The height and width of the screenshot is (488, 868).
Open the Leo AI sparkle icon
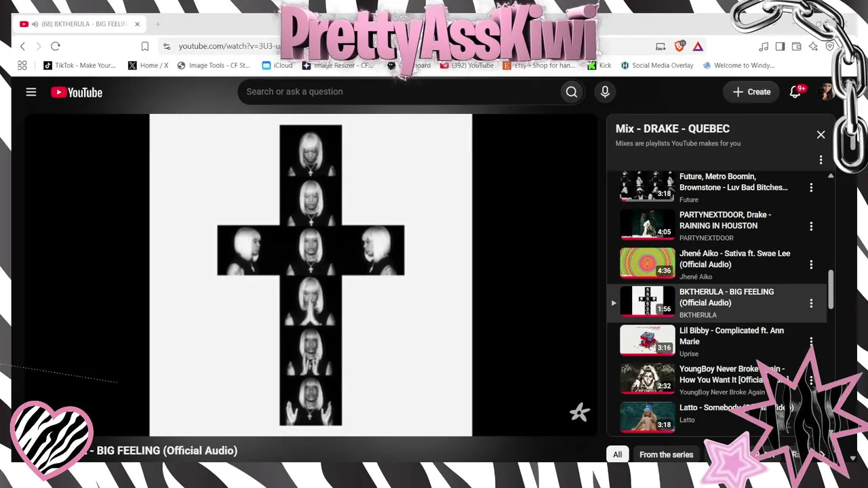[x=813, y=46]
